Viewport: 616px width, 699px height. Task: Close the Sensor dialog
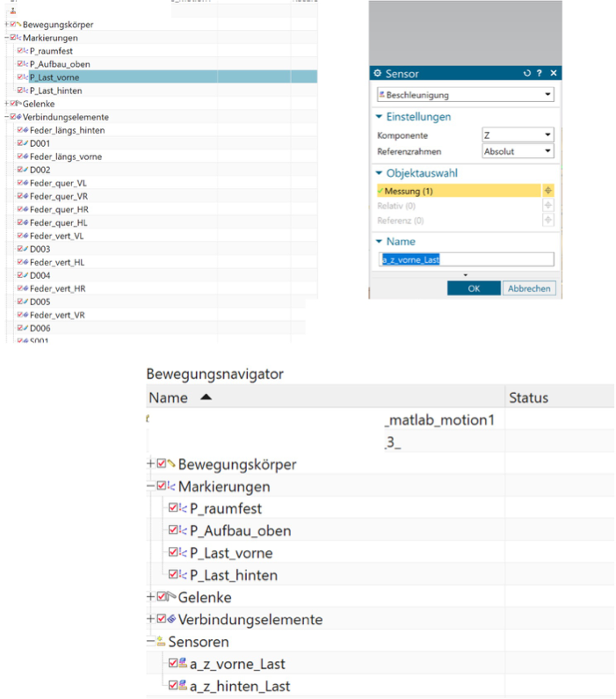554,73
